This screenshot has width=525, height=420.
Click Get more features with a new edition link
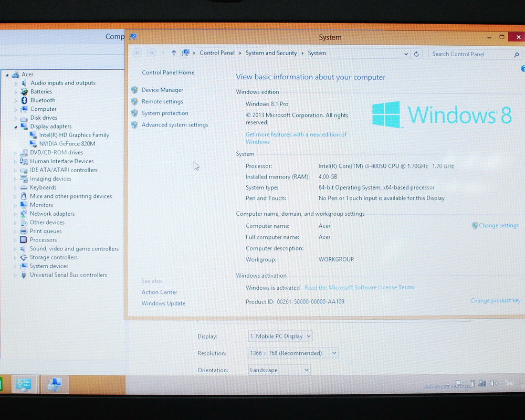pyautogui.click(x=296, y=138)
